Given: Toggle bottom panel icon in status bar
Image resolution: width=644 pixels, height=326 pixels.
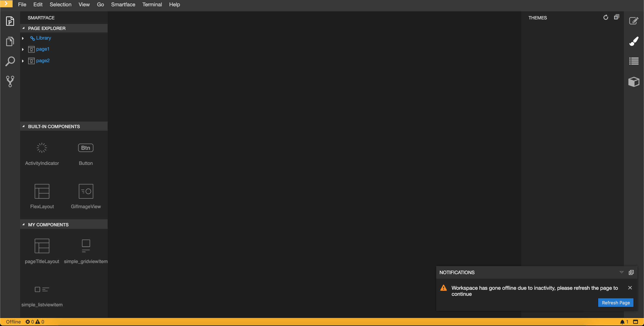Looking at the screenshot, I should point(636,322).
